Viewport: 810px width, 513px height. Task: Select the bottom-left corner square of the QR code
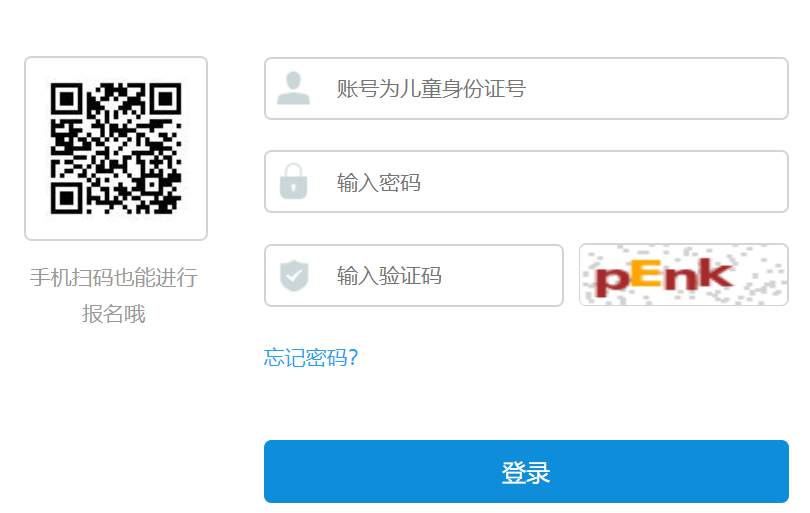click(x=67, y=198)
